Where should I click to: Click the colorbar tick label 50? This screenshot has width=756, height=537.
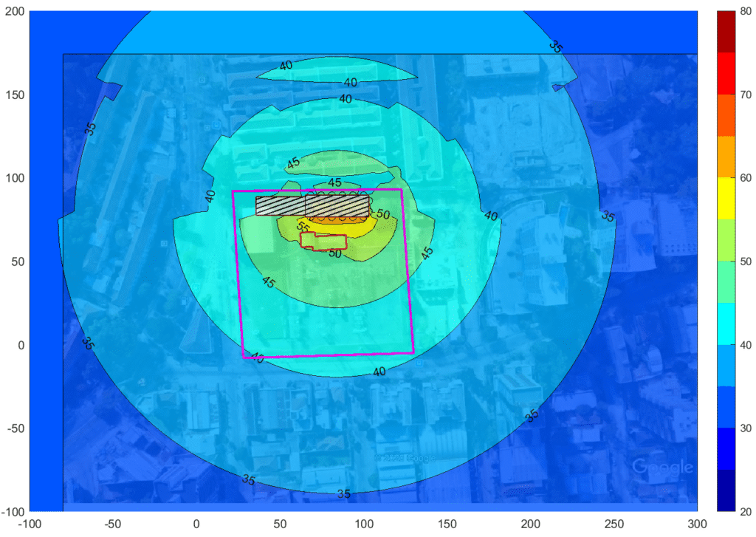click(x=746, y=261)
